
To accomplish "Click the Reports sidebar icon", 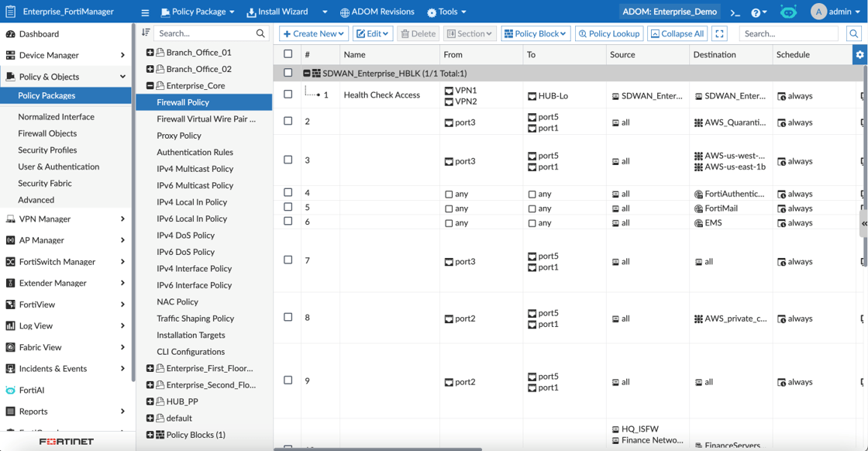I will click(x=11, y=411).
